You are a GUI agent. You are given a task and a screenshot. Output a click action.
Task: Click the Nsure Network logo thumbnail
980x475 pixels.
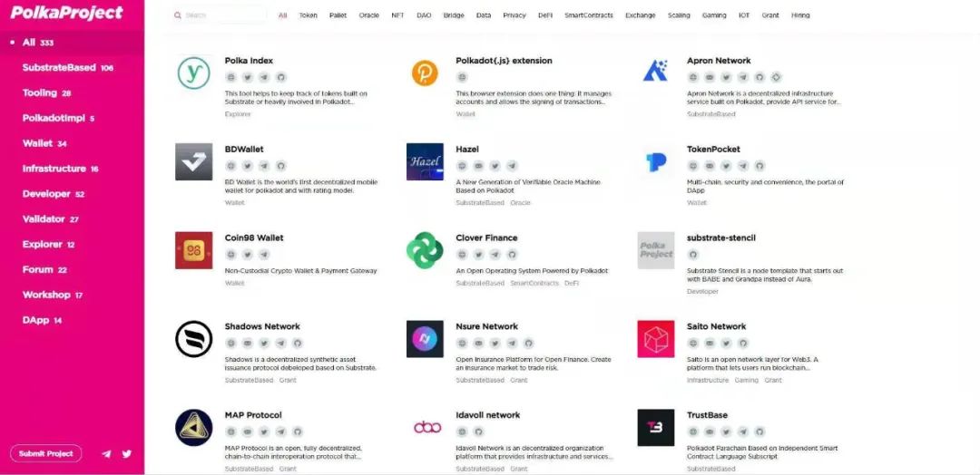pos(425,339)
